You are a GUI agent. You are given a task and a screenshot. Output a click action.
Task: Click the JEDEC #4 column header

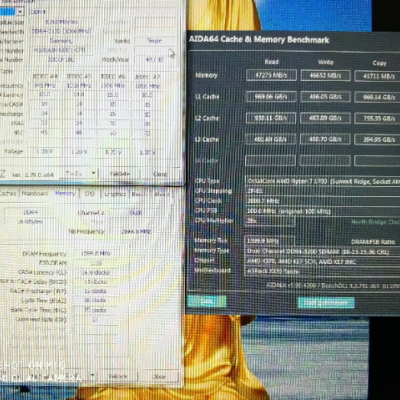coord(45,76)
